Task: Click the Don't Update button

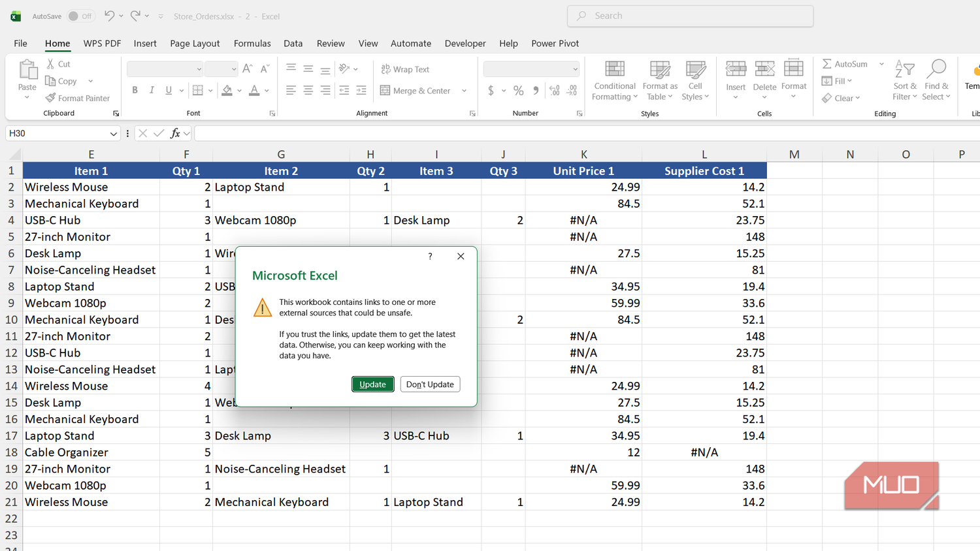Action: (x=430, y=385)
